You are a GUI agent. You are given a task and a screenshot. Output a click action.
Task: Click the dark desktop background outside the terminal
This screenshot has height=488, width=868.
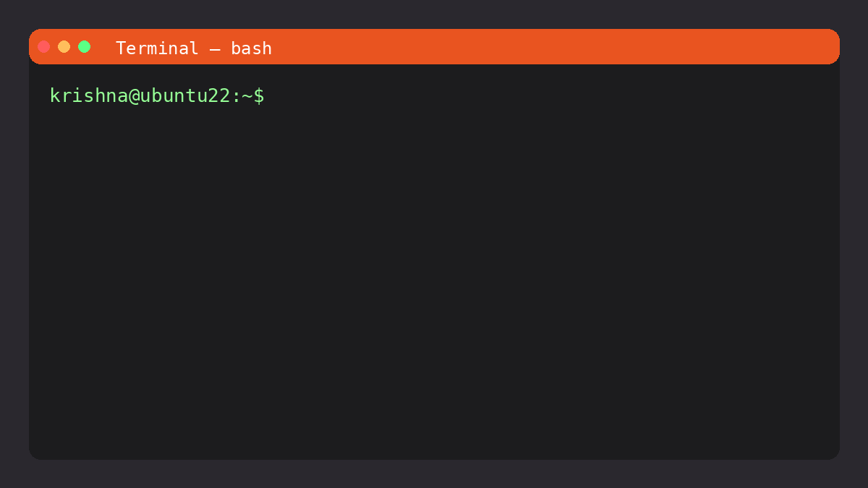(x=434, y=474)
